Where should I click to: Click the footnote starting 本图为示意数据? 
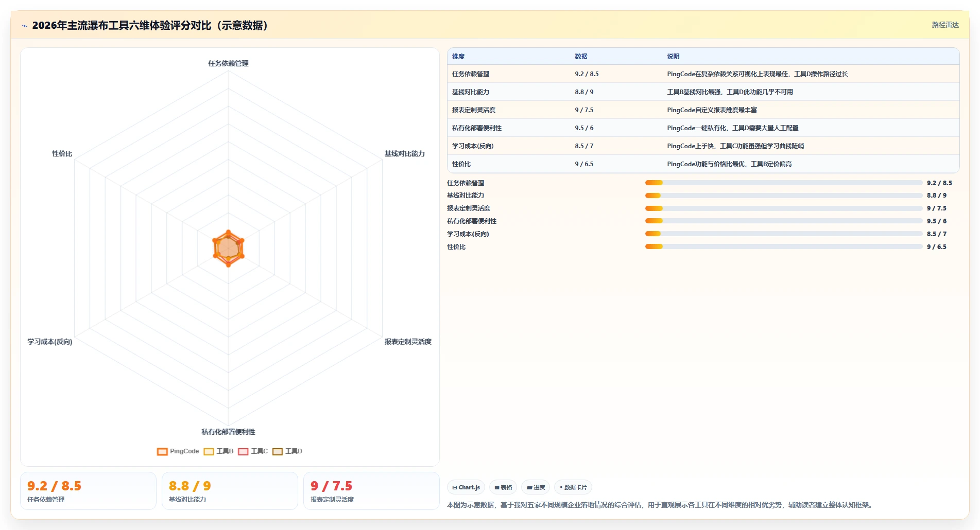pyautogui.click(x=661, y=505)
